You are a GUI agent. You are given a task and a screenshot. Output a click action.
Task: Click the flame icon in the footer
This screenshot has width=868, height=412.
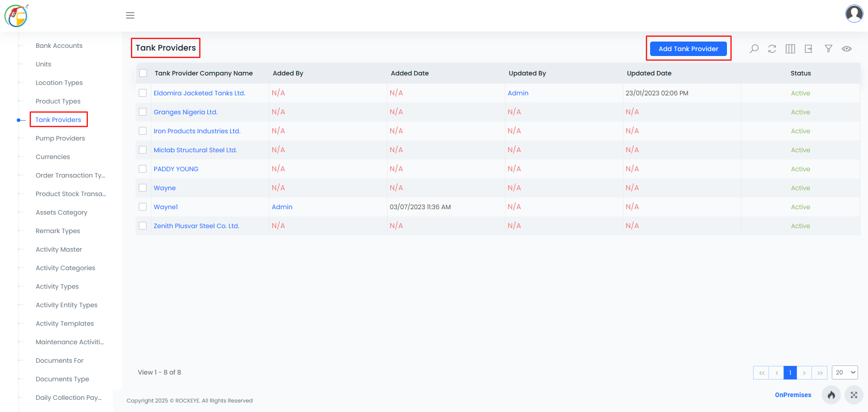(x=831, y=395)
